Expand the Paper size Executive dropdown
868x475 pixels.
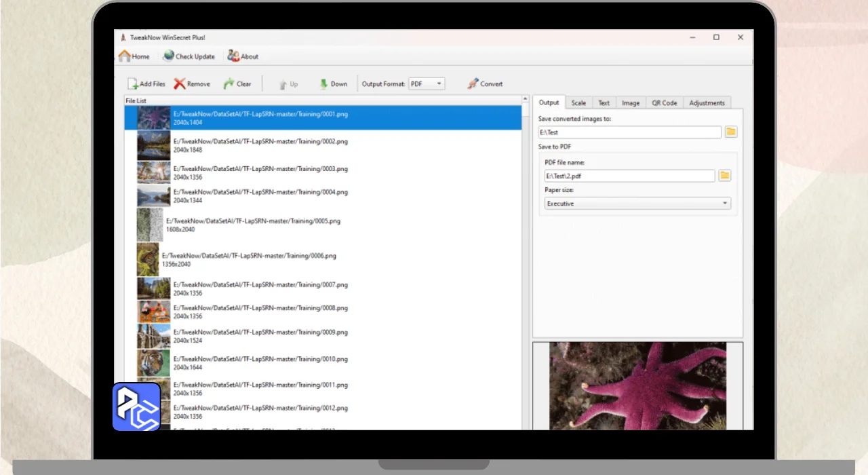(x=637, y=204)
